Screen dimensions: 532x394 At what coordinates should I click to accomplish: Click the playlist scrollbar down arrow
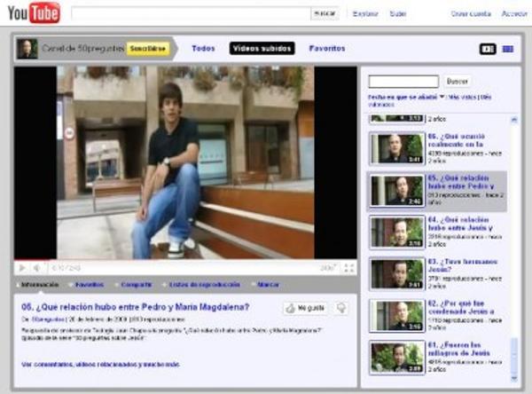pos(514,378)
